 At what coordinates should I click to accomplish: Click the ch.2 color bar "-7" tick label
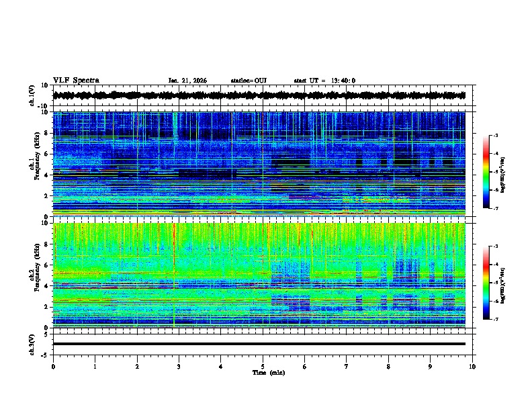click(495, 319)
